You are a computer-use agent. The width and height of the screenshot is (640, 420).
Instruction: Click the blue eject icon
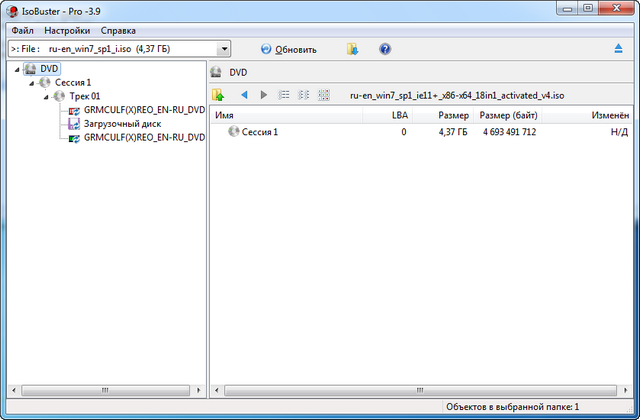tap(618, 49)
